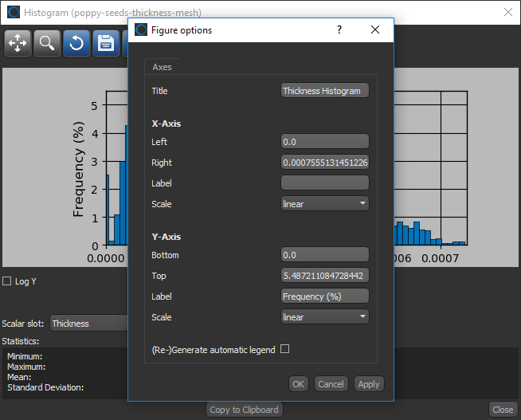Open the X-Axis Scale dropdown
This screenshot has height=420, width=521.
325,204
